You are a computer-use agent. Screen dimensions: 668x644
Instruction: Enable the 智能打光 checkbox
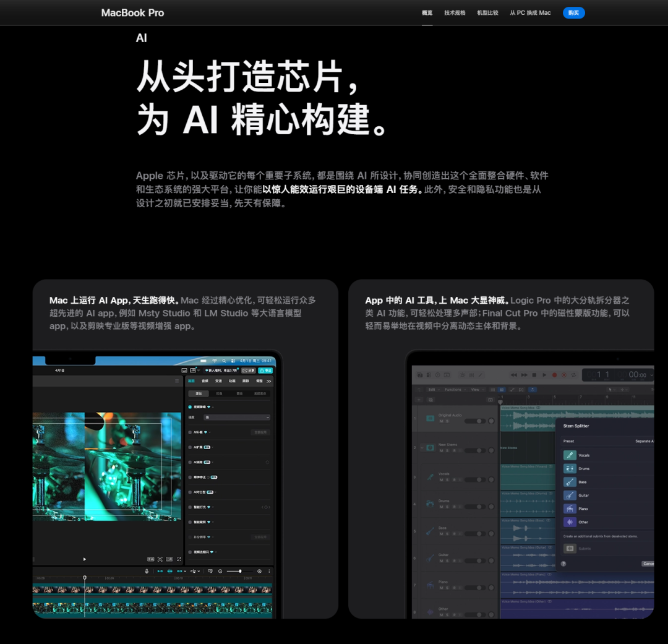coord(190,507)
